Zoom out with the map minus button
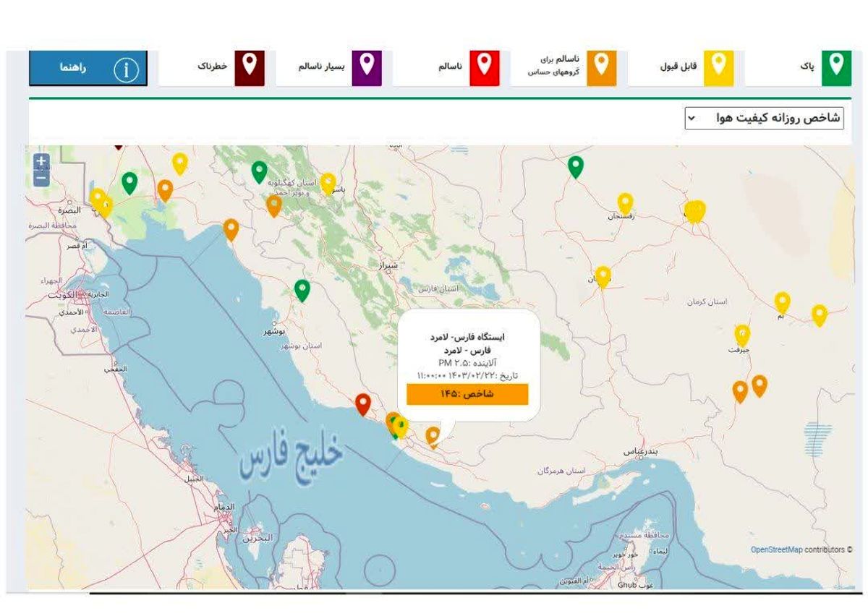The image size is (868, 616). (42, 178)
